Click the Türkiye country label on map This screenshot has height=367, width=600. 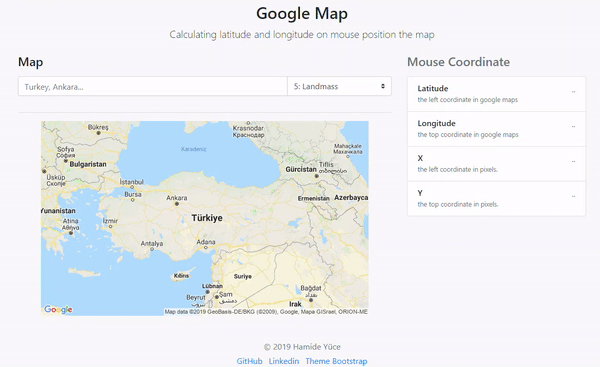pos(207,218)
